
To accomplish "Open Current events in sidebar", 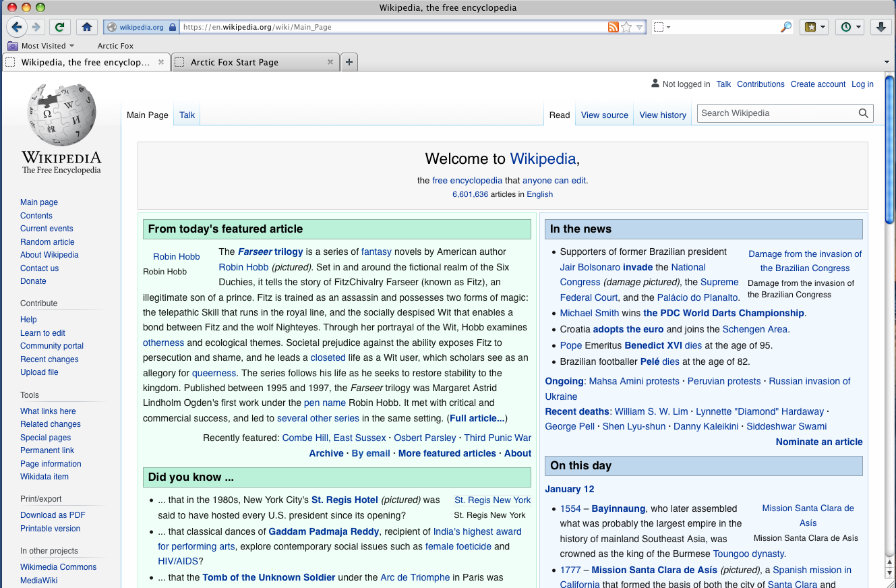I will (47, 229).
